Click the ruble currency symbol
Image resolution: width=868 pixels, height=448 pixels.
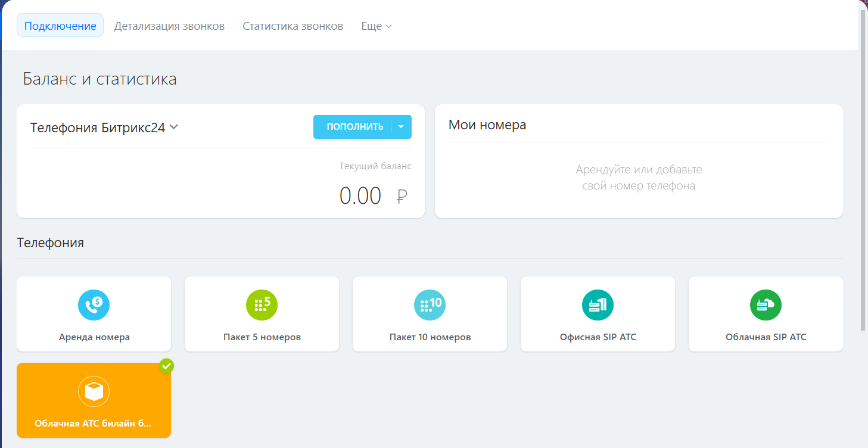coord(402,196)
